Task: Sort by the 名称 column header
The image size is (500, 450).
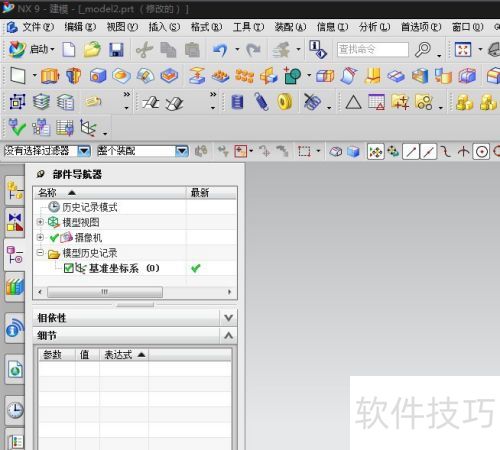Action: 109,193
